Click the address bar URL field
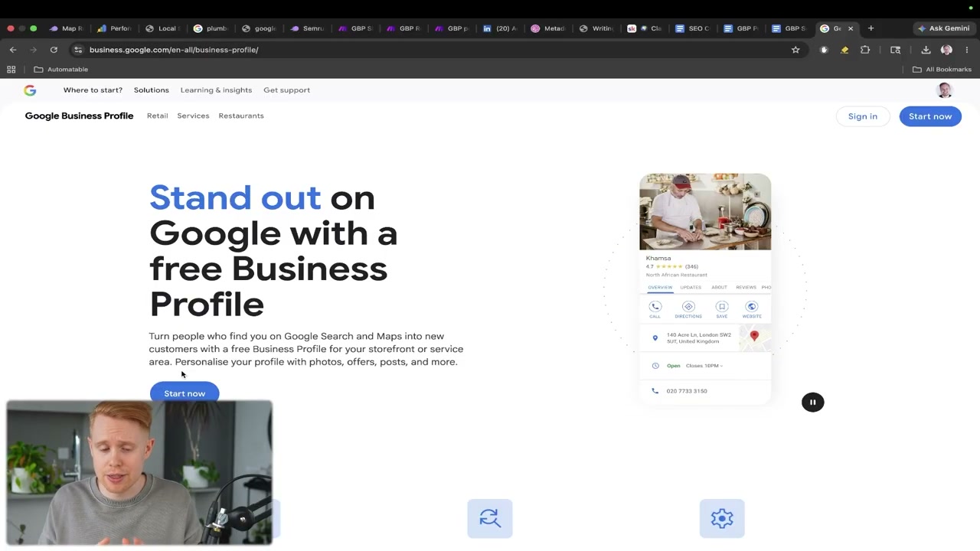Viewport: 980px width, 551px height. pyautogui.click(x=436, y=50)
